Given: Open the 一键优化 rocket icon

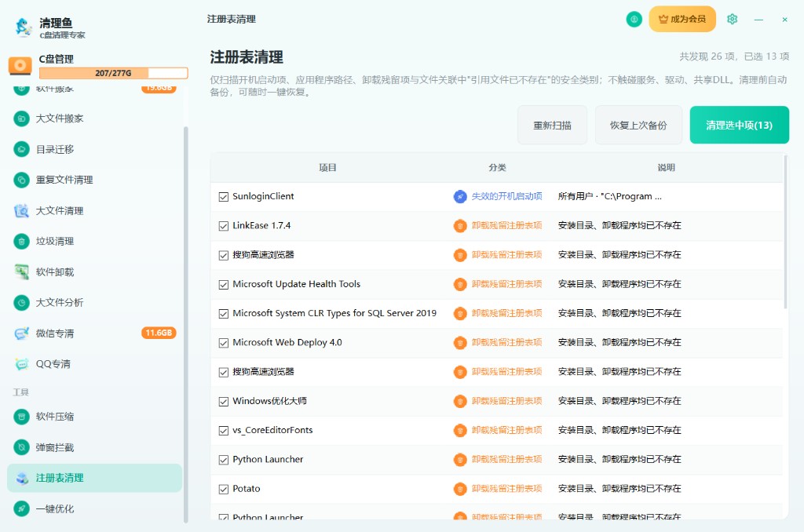Looking at the screenshot, I should coord(21,509).
